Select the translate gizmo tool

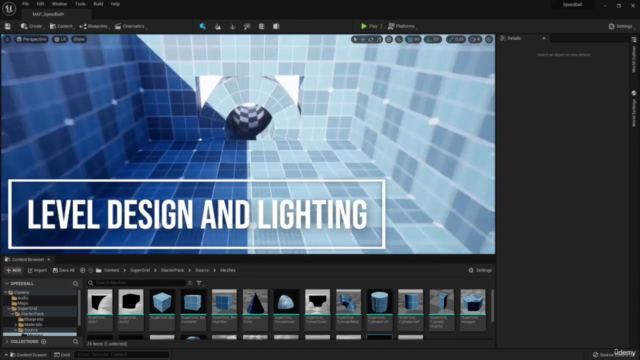click(363, 40)
